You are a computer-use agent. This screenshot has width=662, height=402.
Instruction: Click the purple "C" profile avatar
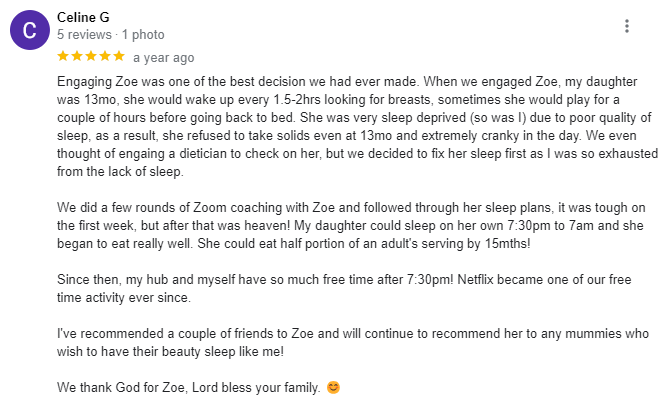30,30
